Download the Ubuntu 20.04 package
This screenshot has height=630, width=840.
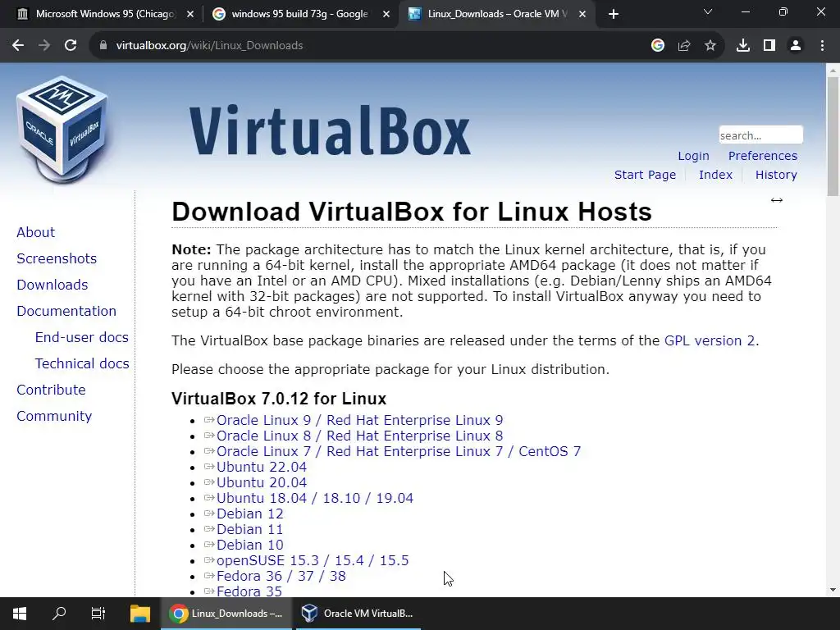coord(262,482)
